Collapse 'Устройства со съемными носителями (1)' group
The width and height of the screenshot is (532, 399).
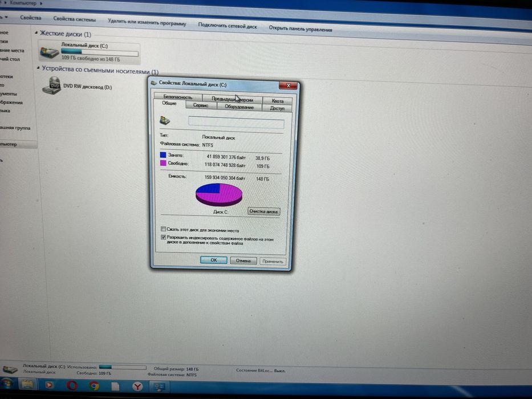click(38, 68)
